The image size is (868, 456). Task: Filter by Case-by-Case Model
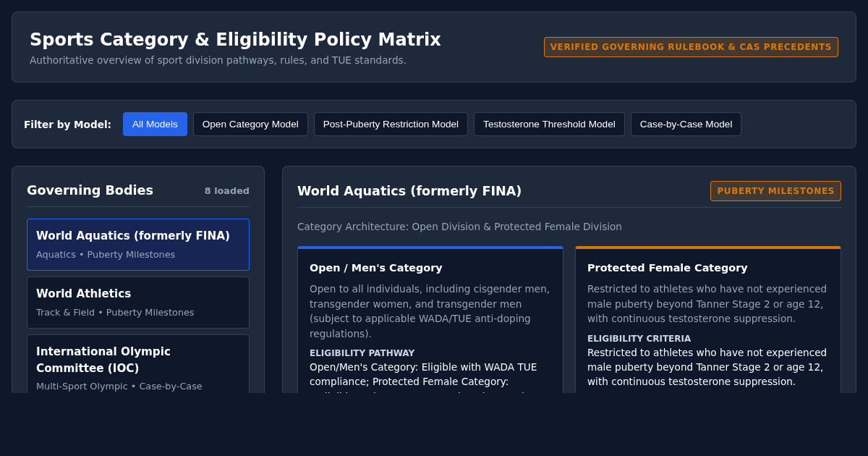(686, 124)
